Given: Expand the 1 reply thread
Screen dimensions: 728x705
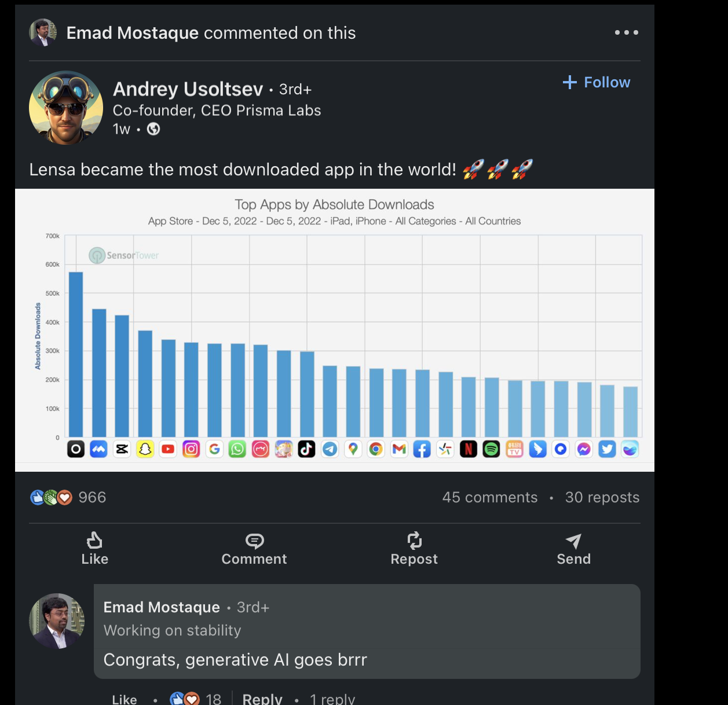Looking at the screenshot, I should (x=332, y=699).
